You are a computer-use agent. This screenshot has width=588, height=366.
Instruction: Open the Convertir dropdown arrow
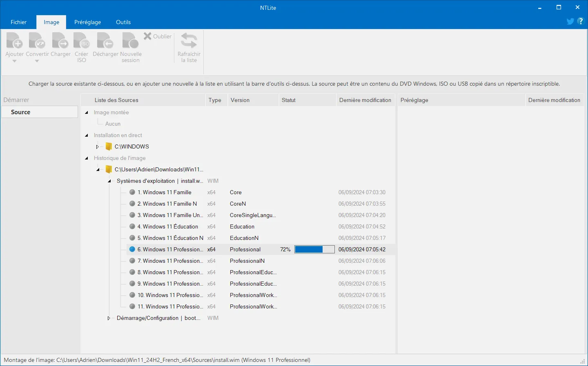pos(37,61)
